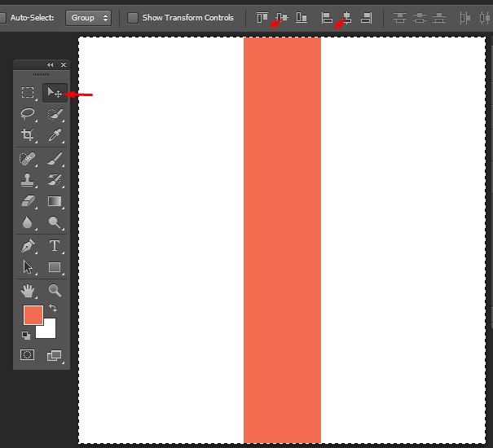Select the Blur tool
This screenshot has height=448, width=493.
(x=28, y=222)
